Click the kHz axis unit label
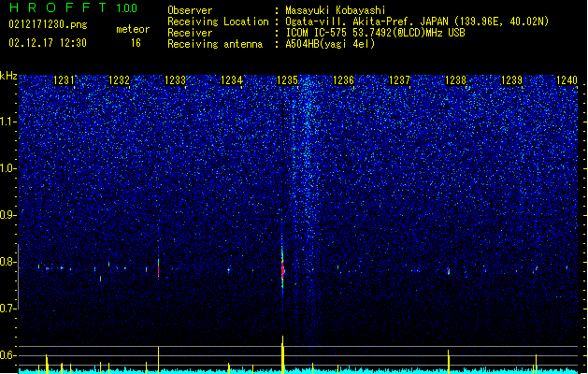588x374 pixels. click(8, 76)
